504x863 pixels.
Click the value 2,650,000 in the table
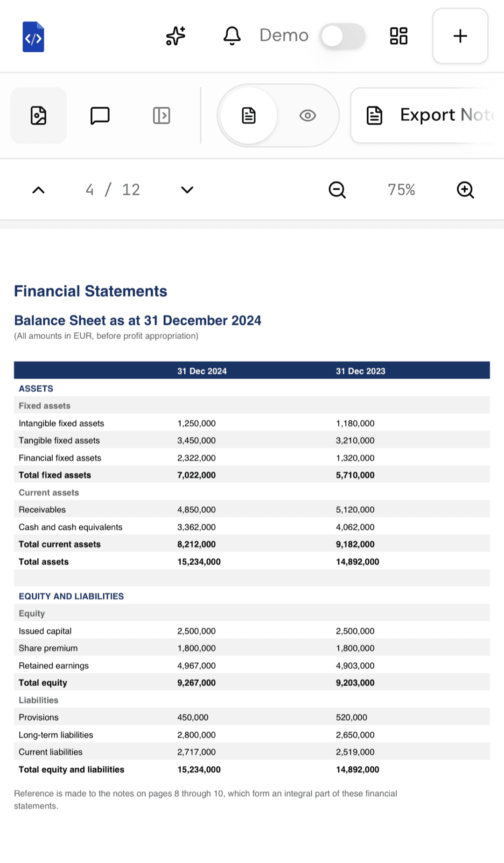(x=355, y=735)
